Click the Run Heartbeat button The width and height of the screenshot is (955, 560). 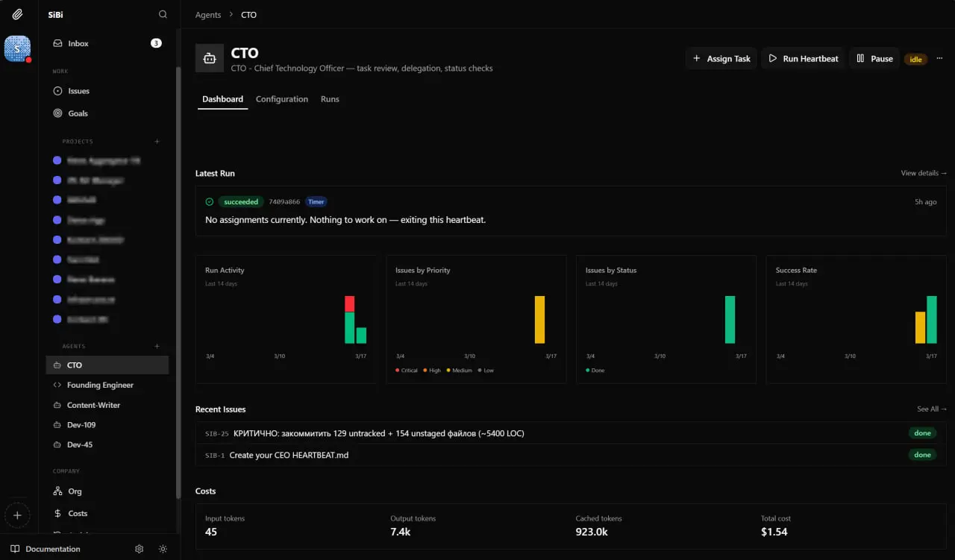click(x=803, y=59)
